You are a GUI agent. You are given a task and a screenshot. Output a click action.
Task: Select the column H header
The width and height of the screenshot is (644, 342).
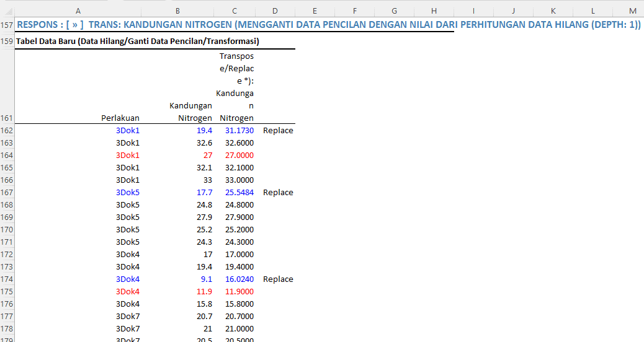434,11
